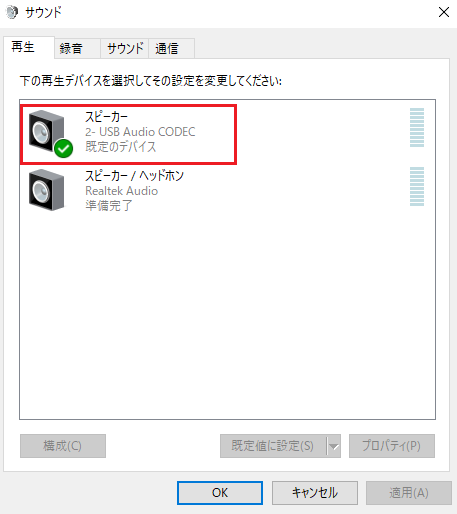Viewport: 457px width, 514px height.
Task: Select the 2- USB Audio CODEC device text
Action: pos(140,132)
